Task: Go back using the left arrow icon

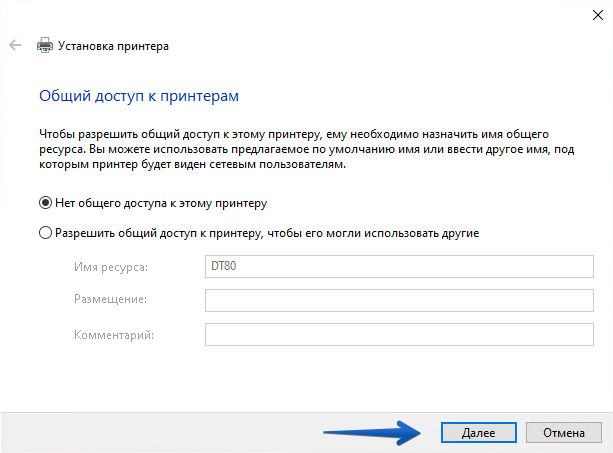Action: pos(15,46)
